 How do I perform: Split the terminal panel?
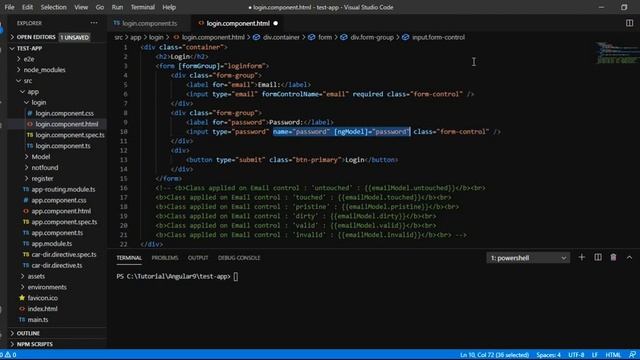(x=598, y=258)
